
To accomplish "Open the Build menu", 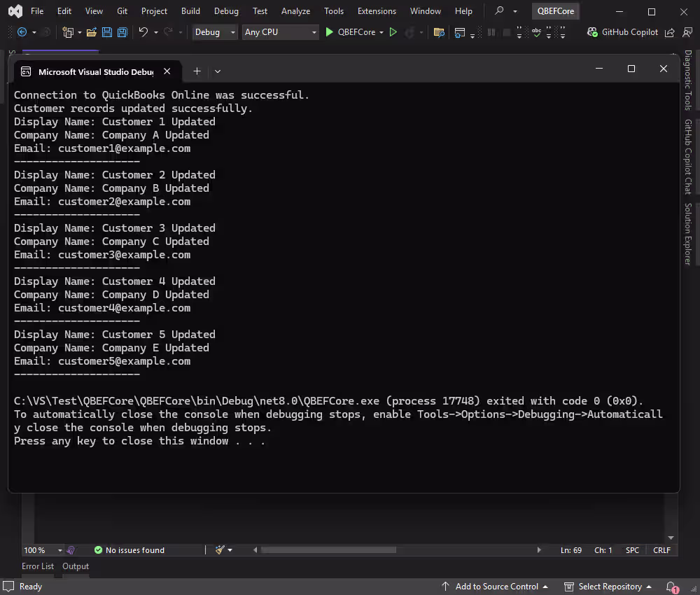I will point(190,11).
